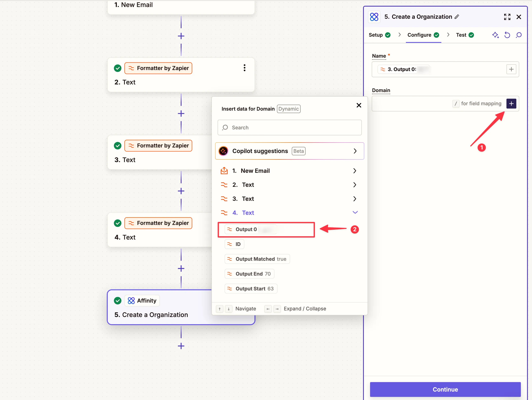Click the up arrow navigate key icon

click(219, 309)
